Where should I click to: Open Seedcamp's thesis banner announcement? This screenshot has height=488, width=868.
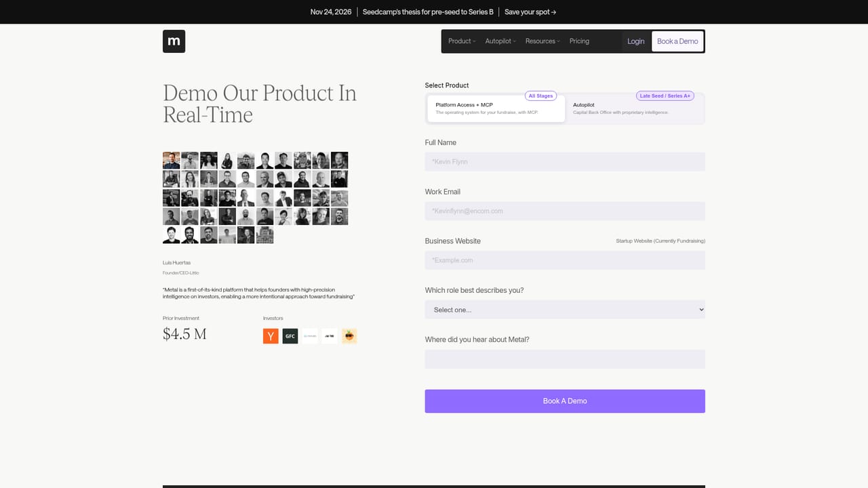[428, 12]
